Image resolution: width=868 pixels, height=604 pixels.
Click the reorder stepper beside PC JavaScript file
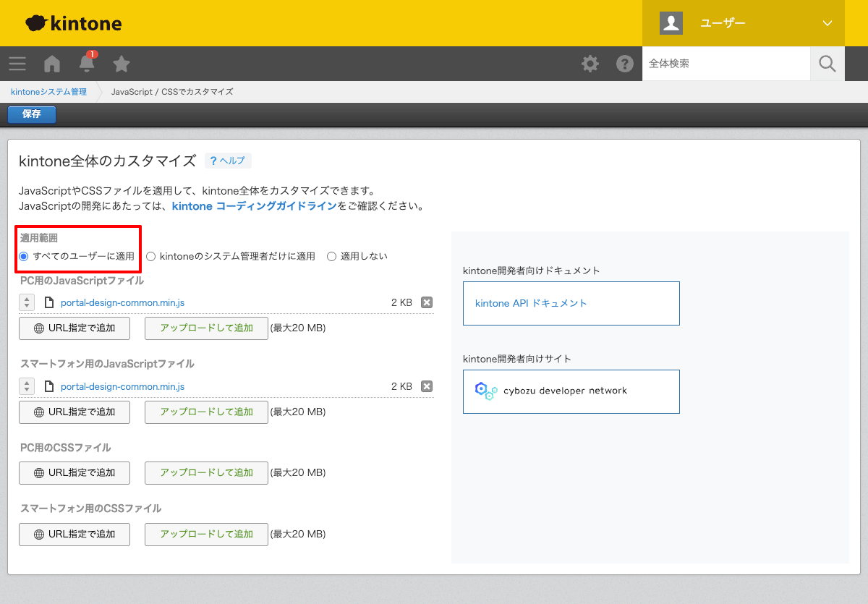pos(27,302)
